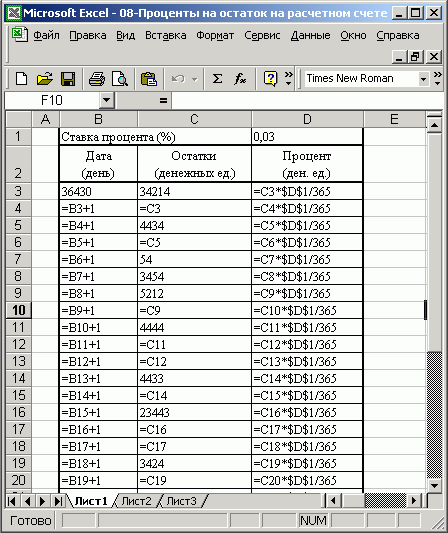Save the workbook with floppy icon
Screen dimensions: 448x533
pyautogui.click(x=68, y=79)
